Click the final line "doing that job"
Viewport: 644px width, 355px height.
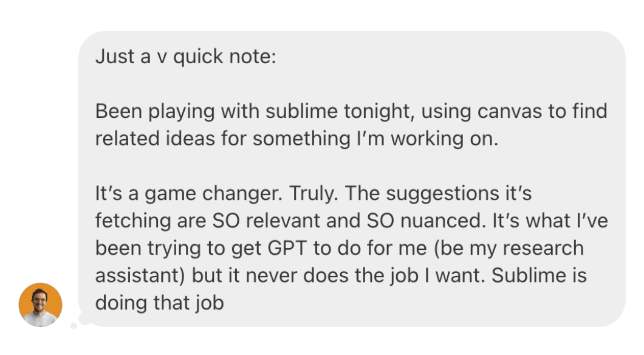coord(160,302)
